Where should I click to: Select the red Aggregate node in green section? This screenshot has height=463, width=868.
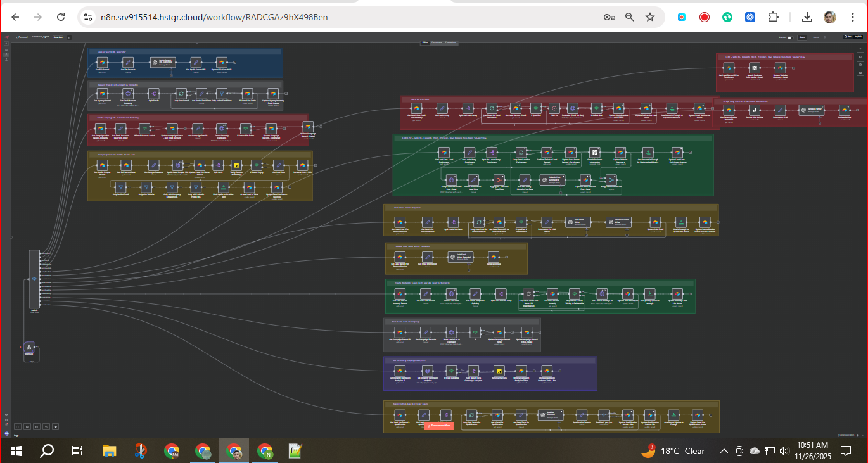click(500, 180)
